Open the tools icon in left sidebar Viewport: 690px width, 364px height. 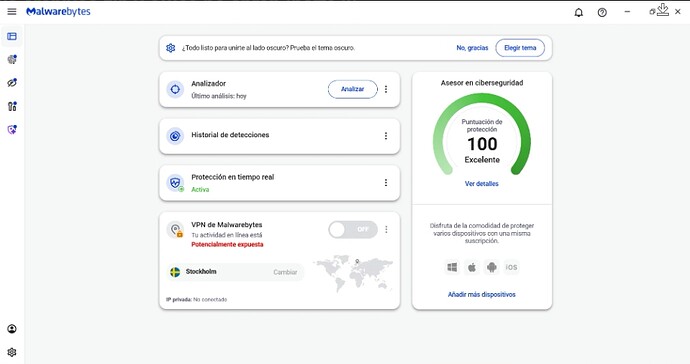tap(12, 106)
